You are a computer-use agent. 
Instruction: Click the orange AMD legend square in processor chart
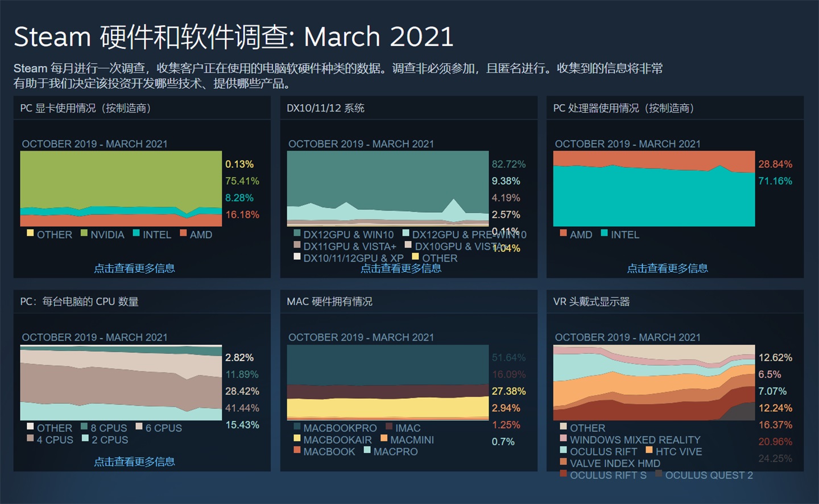point(564,234)
